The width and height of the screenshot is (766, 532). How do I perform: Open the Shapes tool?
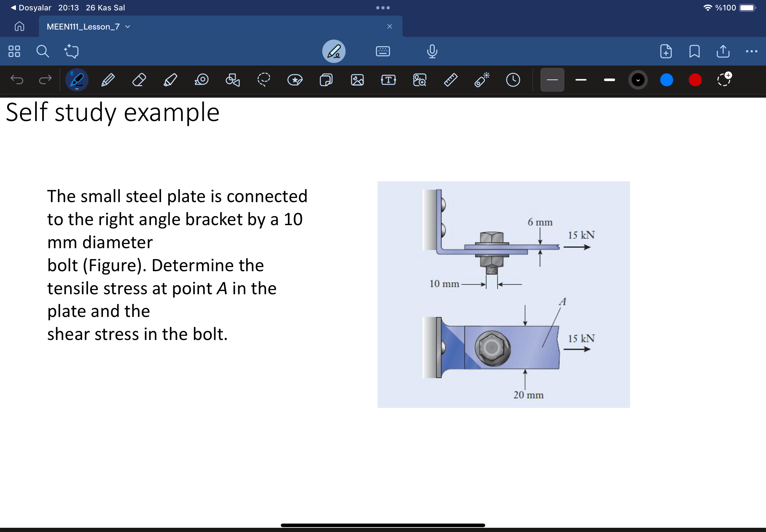(232, 79)
